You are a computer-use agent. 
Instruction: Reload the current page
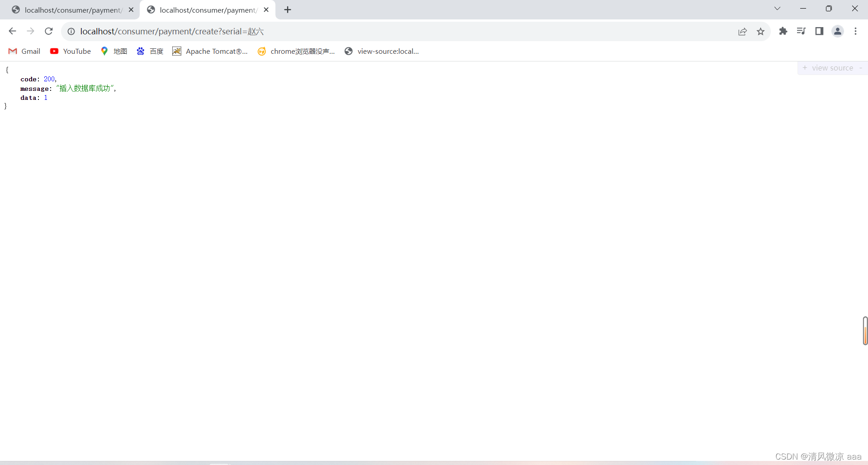point(49,31)
